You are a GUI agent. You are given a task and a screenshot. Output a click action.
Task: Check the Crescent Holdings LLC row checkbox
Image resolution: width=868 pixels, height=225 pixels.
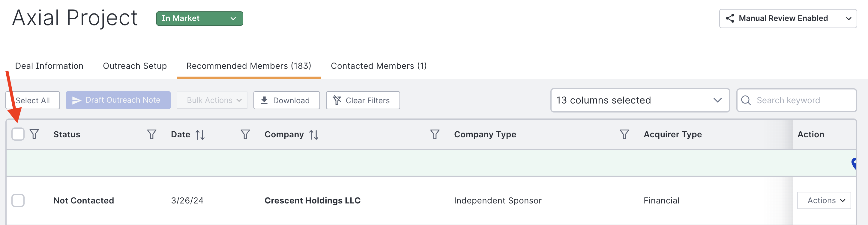(18, 200)
